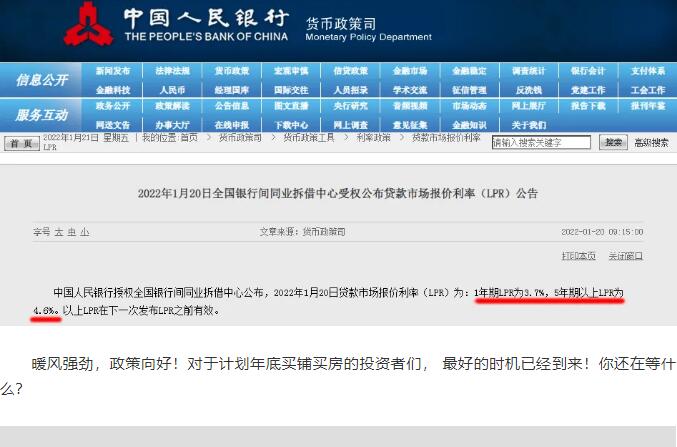
Task: Click the 下载中心 download center link
Action: 291,124
